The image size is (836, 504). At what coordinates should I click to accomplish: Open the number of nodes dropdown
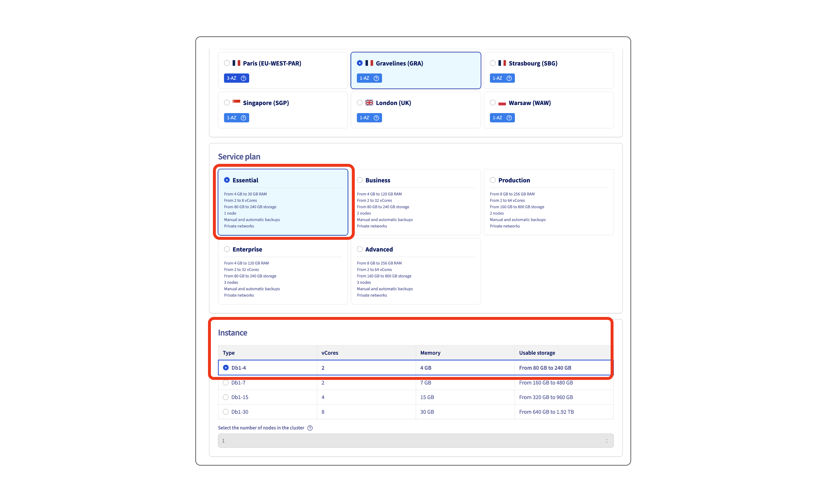(415, 440)
